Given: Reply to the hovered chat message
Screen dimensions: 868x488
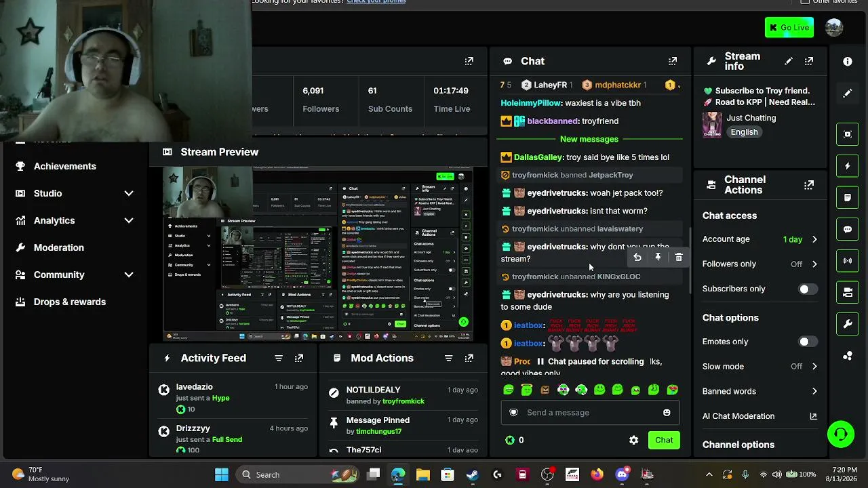Looking at the screenshot, I should pyautogui.click(x=637, y=258).
